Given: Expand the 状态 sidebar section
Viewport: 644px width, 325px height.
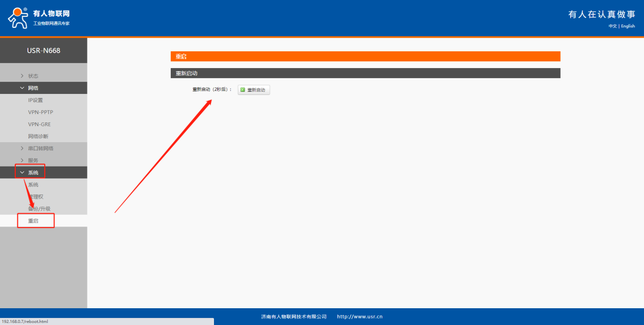Looking at the screenshot, I should pyautogui.click(x=33, y=76).
